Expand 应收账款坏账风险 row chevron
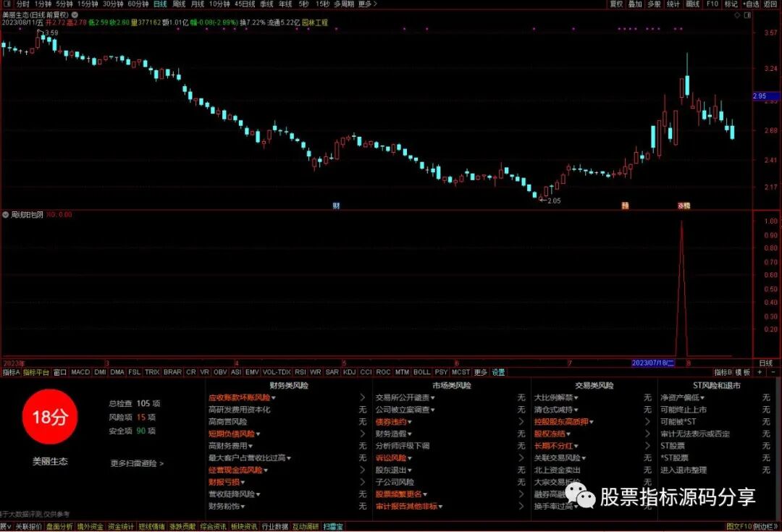 (x=363, y=397)
